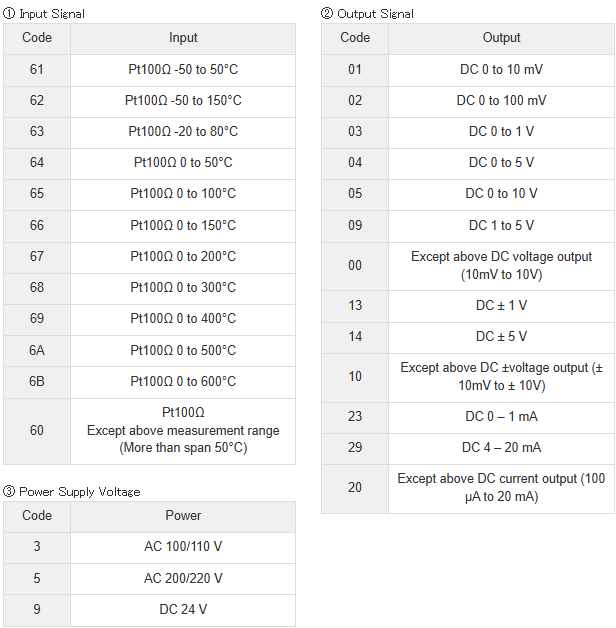Screen dimensions: 616x628
Task: Click output code 04 cell
Action: tap(355, 163)
